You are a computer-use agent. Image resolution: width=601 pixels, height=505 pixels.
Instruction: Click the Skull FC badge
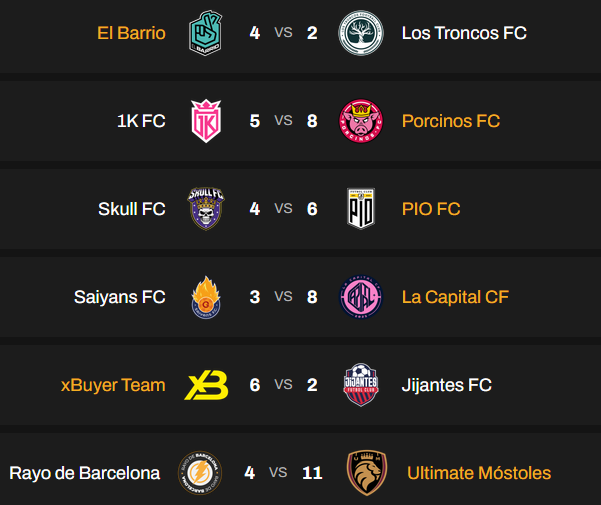tap(208, 209)
